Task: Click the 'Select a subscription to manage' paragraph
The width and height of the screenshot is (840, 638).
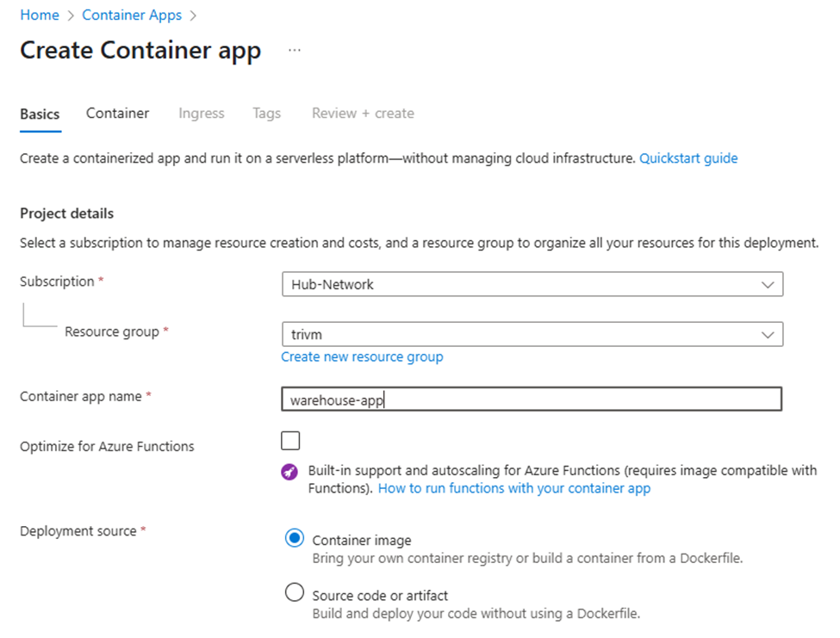Action: click(420, 243)
